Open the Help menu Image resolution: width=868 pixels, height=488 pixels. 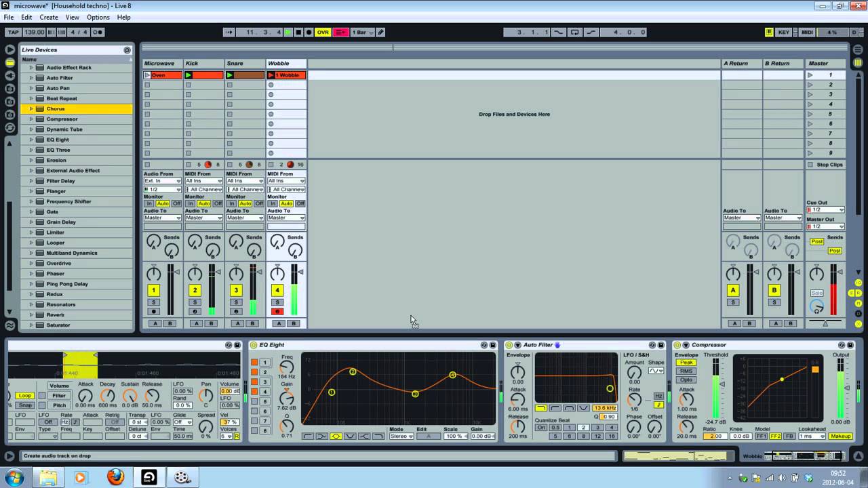[x=124, y=17]
